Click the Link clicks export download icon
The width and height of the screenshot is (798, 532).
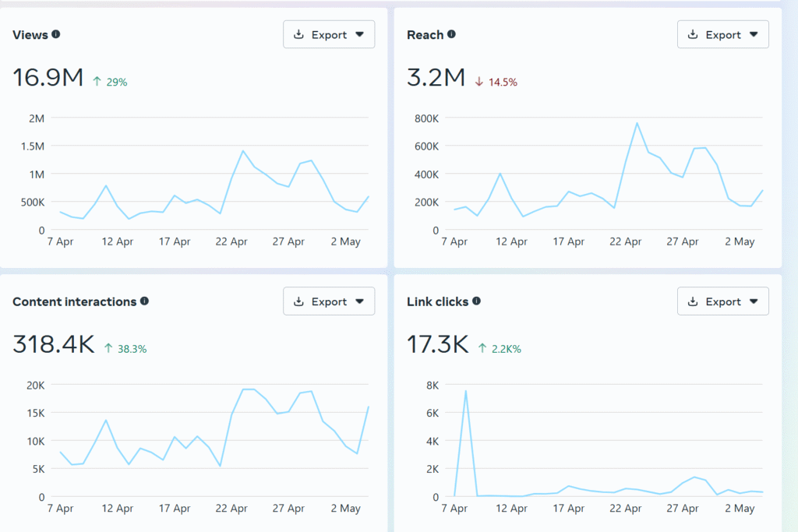click(693, 301)
